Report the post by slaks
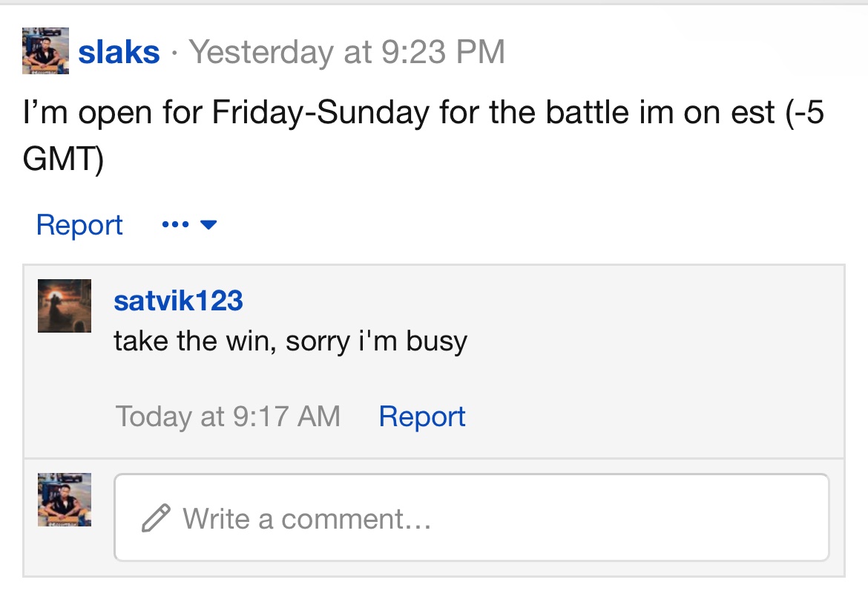Viewport: 868px width, 594px height. click(x=79, y=225)
